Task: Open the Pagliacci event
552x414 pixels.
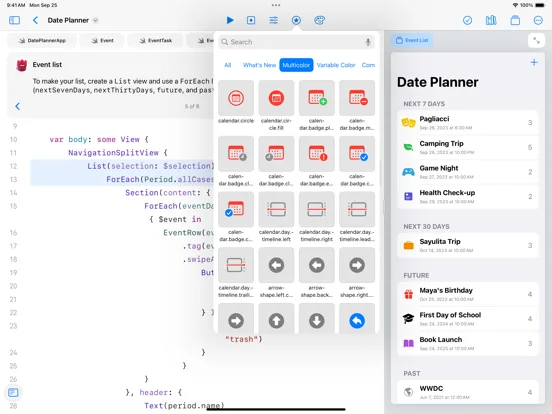Action: pyautogui.click(x=468, y=123)
